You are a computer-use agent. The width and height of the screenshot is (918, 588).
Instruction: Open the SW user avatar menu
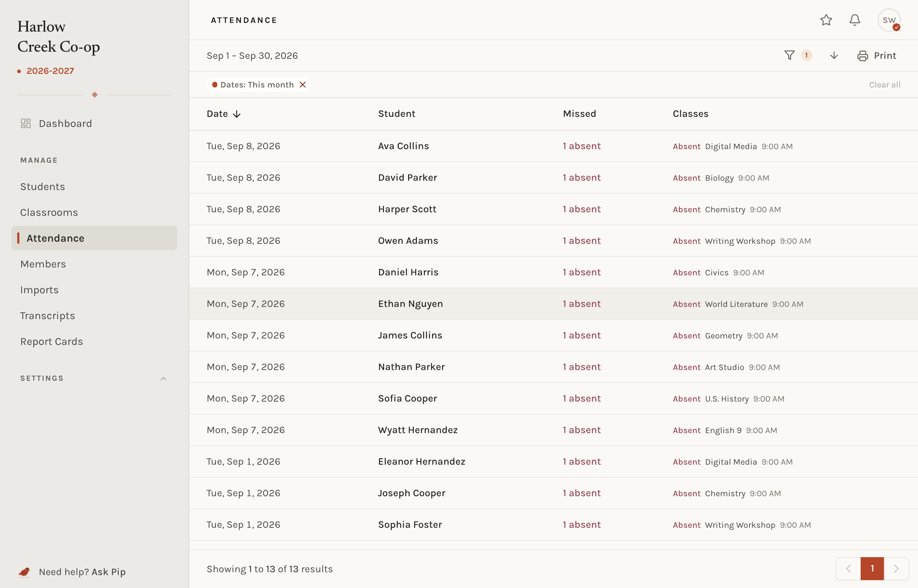(889, 20)
